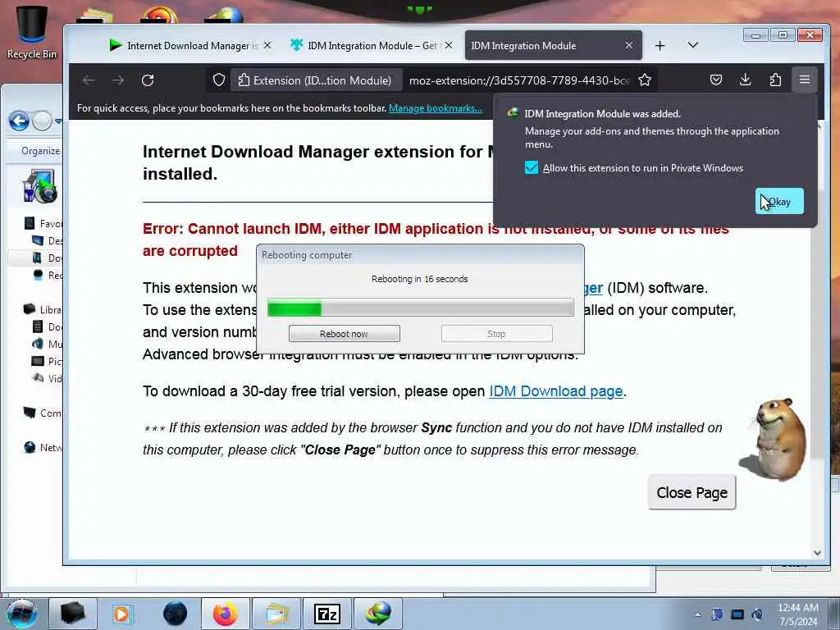Click Explorer window forward arrow button

[x=43, y=121]
